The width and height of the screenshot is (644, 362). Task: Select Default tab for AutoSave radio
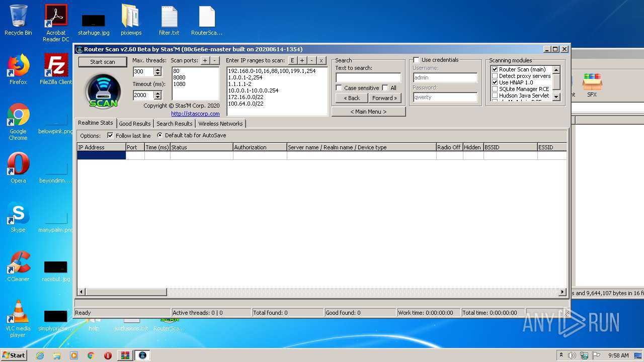[x=160, y=135]
